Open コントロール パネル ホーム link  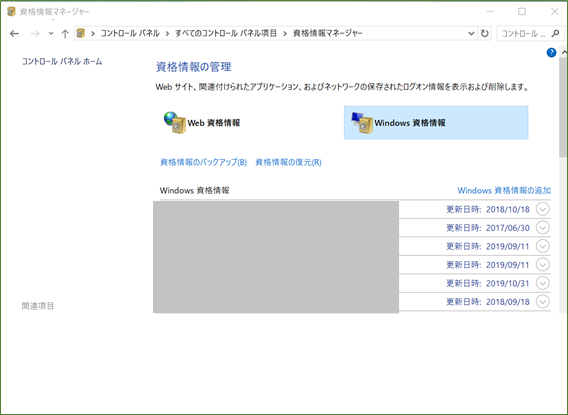pyautogui.click(x=62, y=62)
